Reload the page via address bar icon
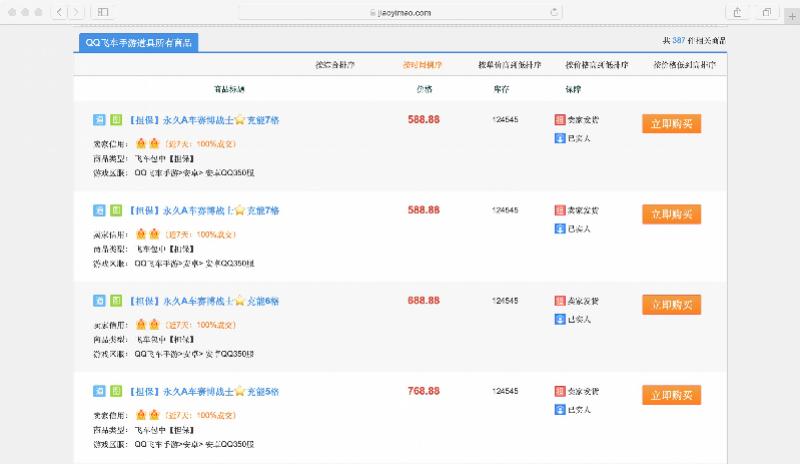Image resolution: width=800 pixels, height=464 pixels. [x=554, y=12]
